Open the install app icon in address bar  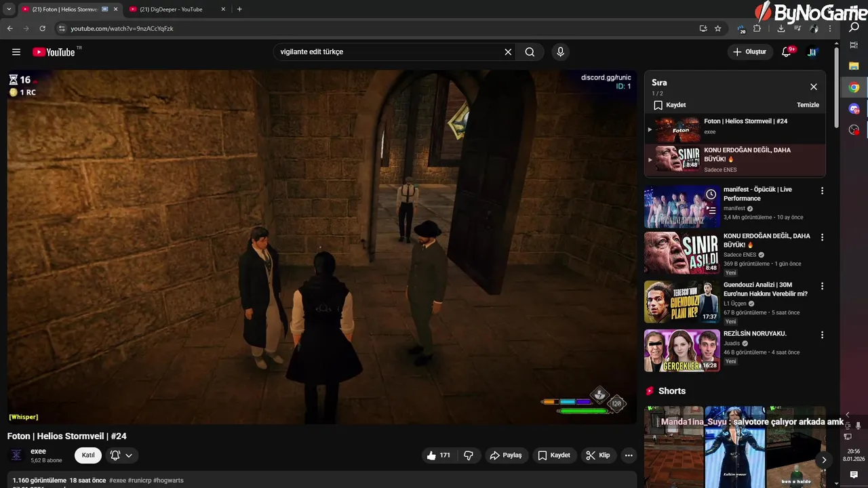click(x=703, y=28)
